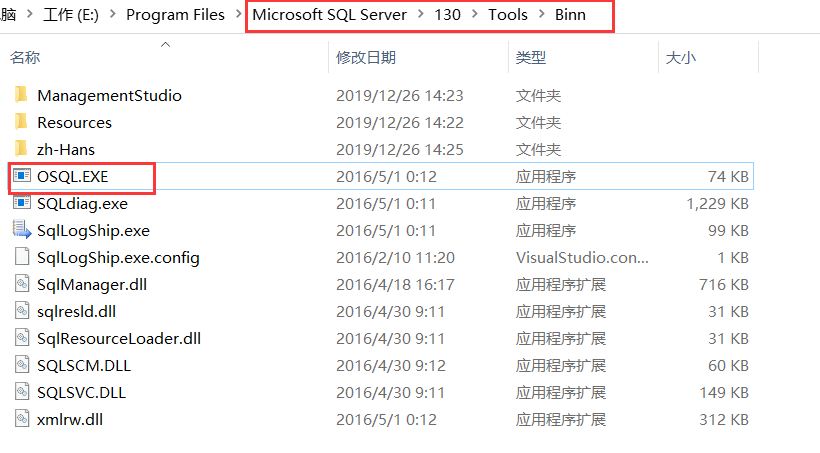The width and height of the screenshot is (820, 453).
Task: Click the OSQL.EXE application icon
Action: (22, 176)
